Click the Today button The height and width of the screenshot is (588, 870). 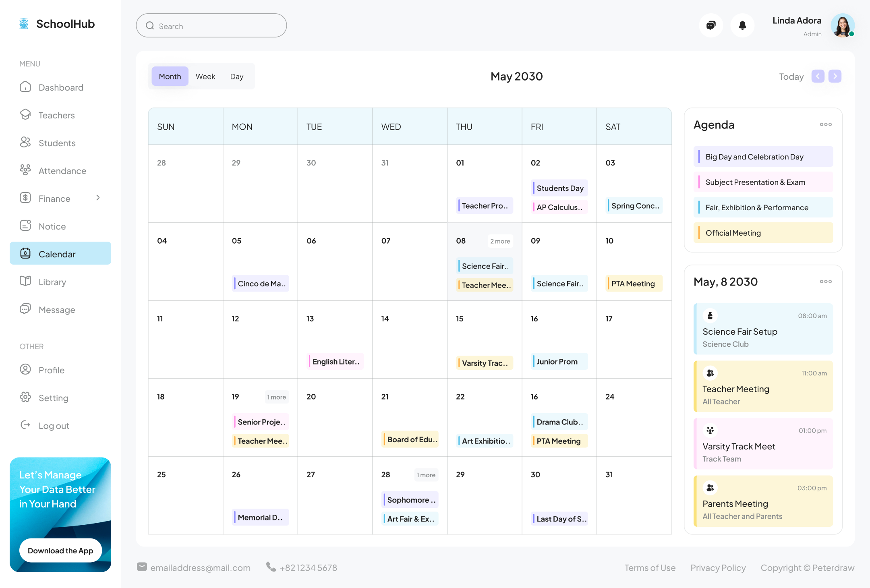coord(791,76)
